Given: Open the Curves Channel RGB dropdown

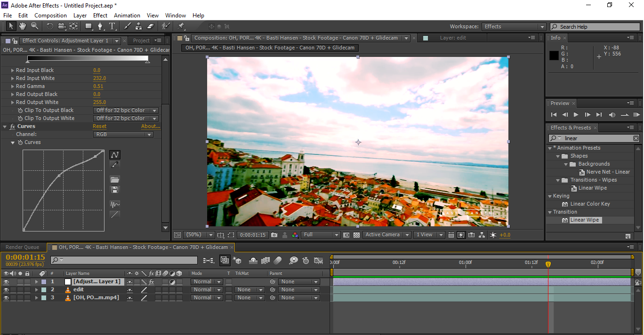Looking at the screenshot, I should tap(123, 135).
